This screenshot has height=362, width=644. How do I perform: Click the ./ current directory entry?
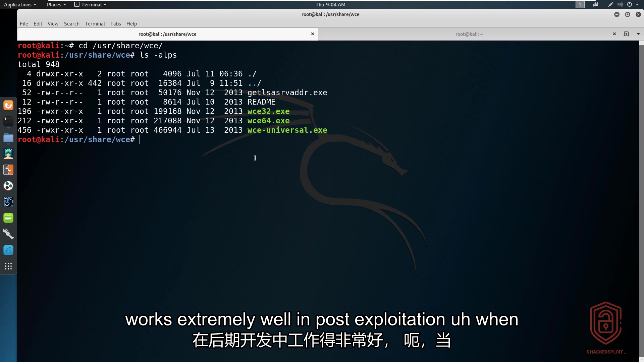point(252,74)
